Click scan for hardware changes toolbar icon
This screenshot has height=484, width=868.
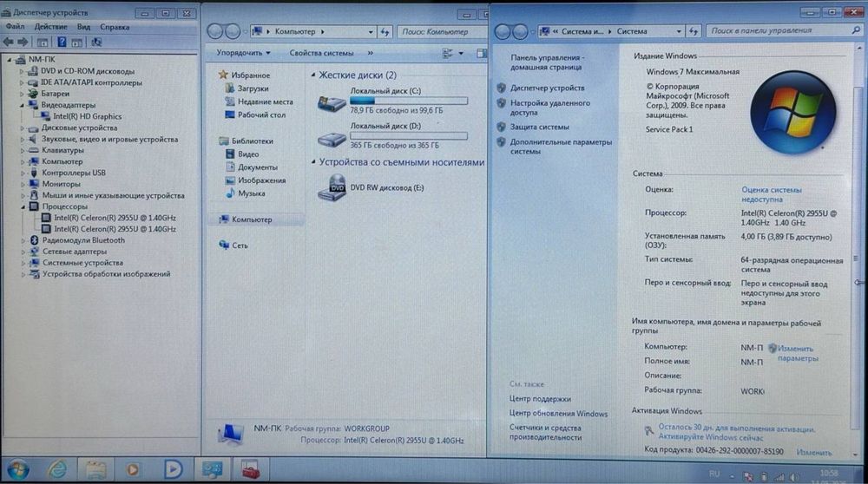pyautogui.click(x=96, y=42)
